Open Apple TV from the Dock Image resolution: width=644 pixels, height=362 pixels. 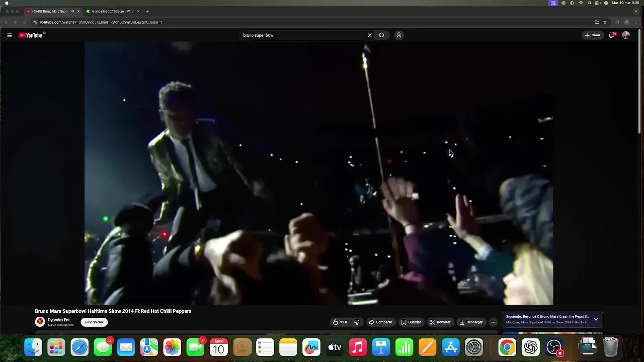click(335, 347)
